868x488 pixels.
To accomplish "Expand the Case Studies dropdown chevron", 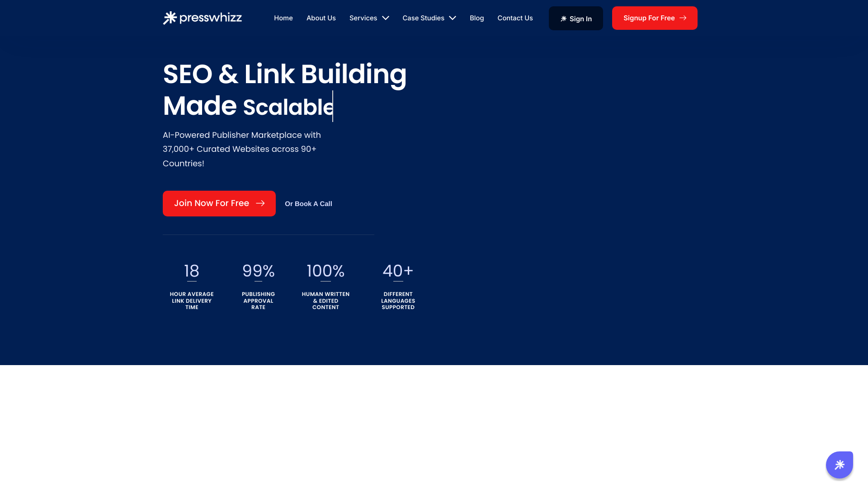I will point(453,18).
